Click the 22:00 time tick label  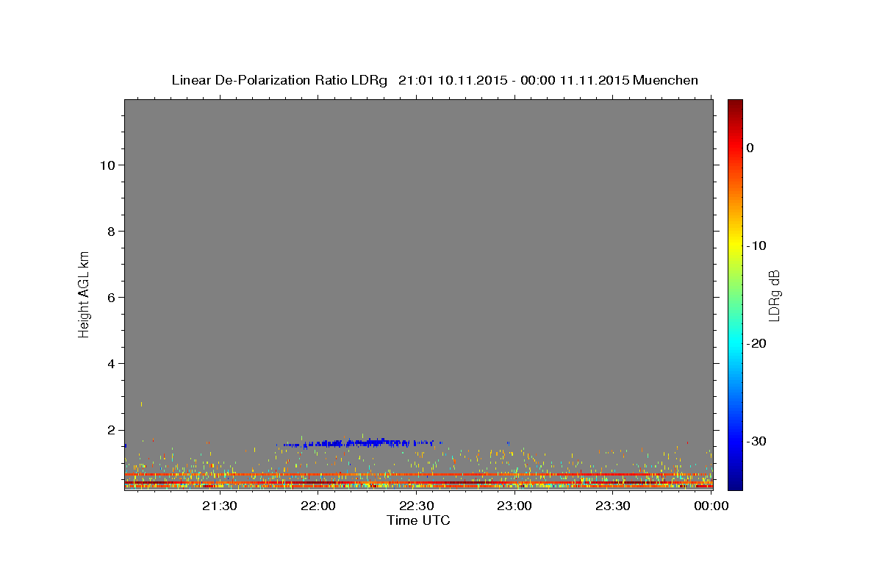(318, 506)
